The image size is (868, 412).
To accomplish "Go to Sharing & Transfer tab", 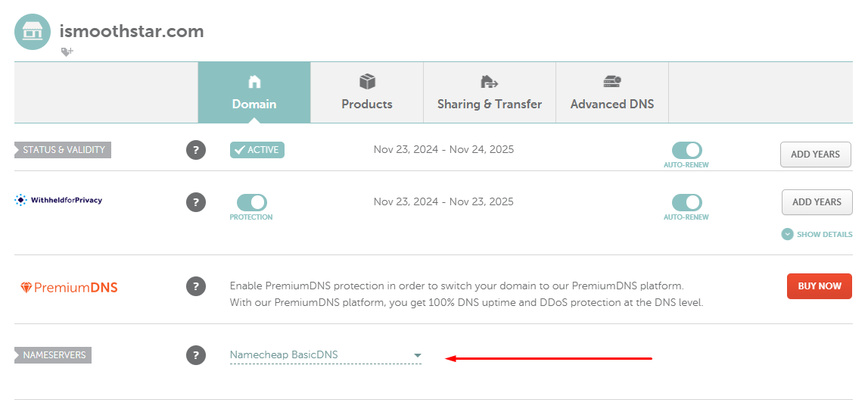I will (490, 92).
